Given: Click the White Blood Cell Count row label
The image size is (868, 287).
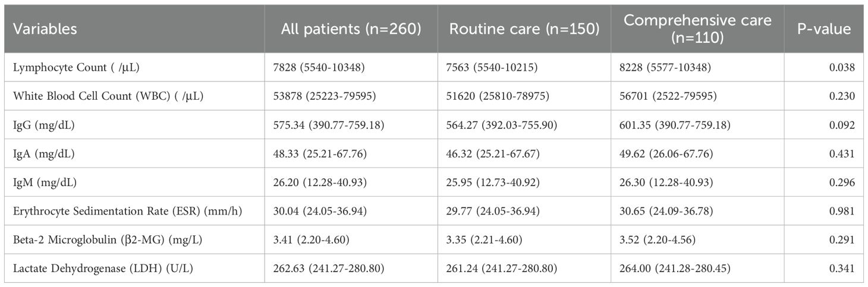Looking at the screenshot, I should [x=108, y=96].
